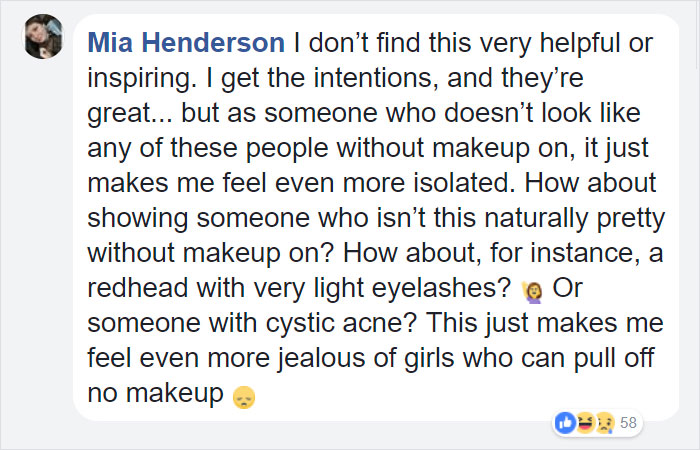Click the word "inspiring" in the comment

[139, 79]
